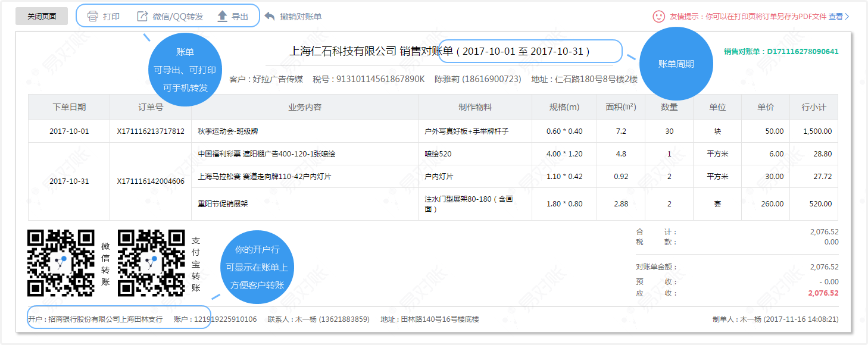Select order number X171116213717812

[x=151, y=131]
